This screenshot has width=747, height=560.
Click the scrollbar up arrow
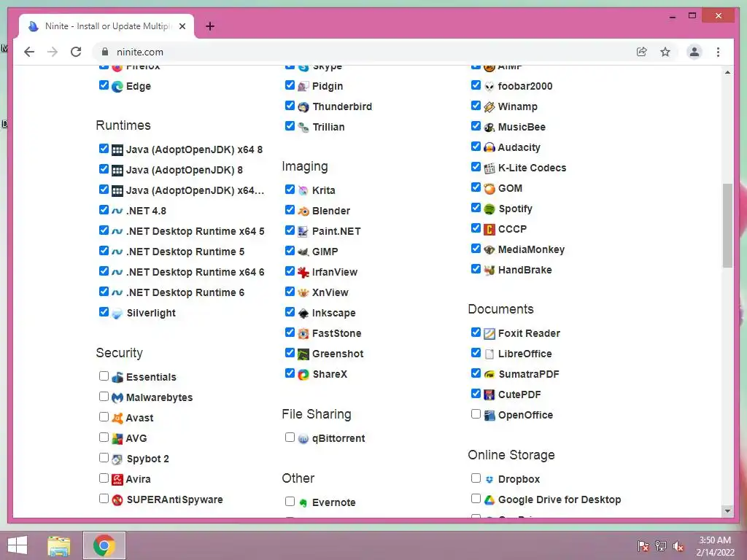pyautogui.click(x=727, y=72)
